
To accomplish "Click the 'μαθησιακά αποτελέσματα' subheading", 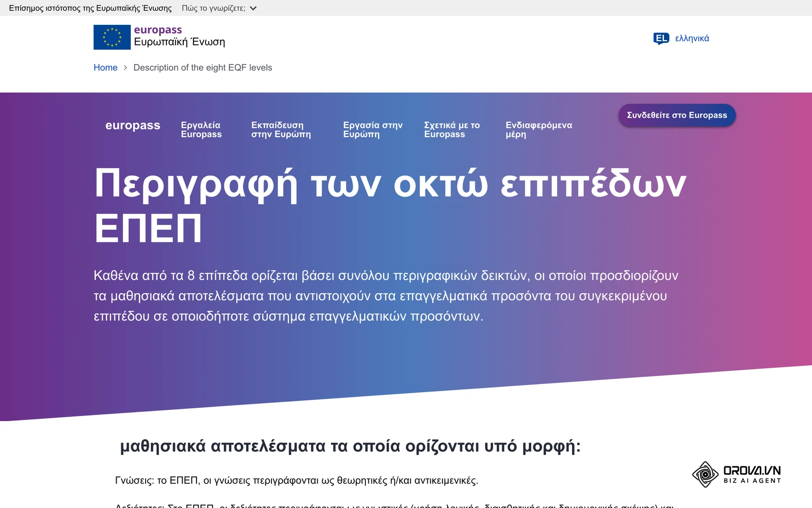I will 350,447.
